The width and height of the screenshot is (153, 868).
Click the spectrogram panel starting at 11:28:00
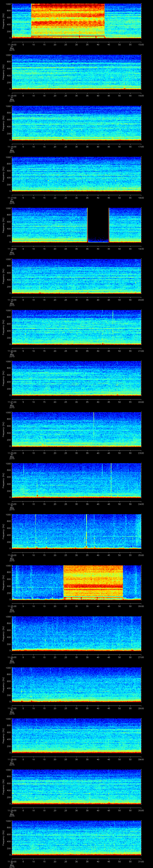[77, 736]
